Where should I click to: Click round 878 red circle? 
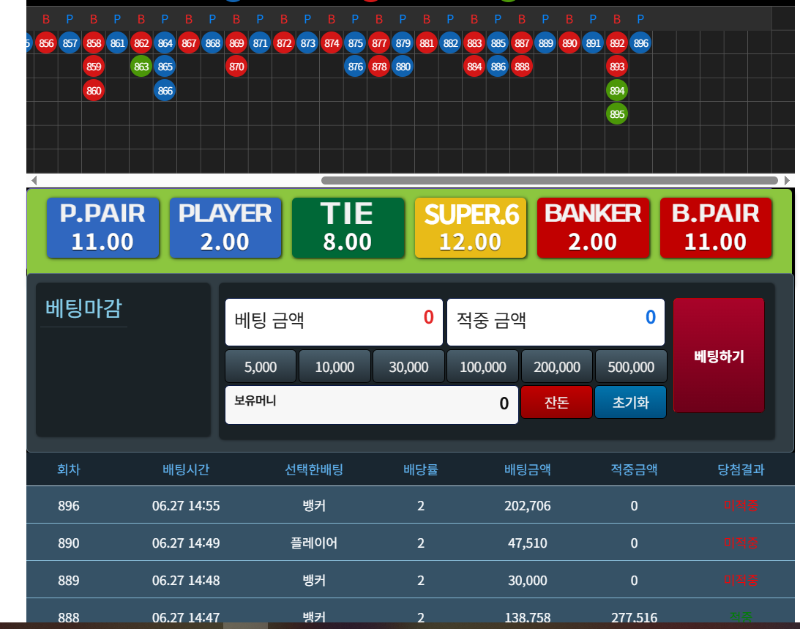[379, 67]
